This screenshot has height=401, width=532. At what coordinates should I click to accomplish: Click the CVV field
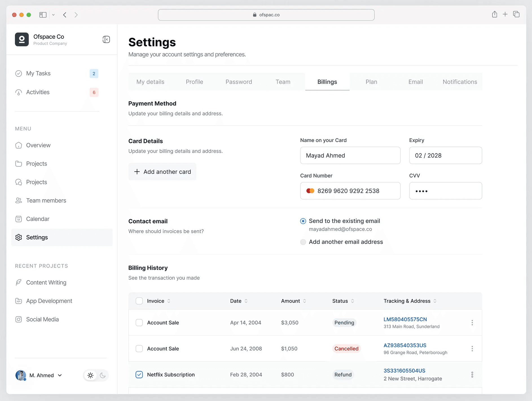(446, 191)
